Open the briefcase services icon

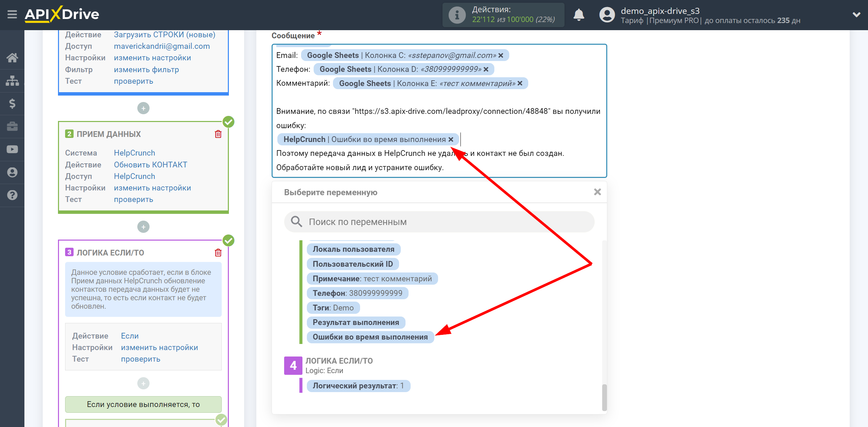[x=12, y=126]
